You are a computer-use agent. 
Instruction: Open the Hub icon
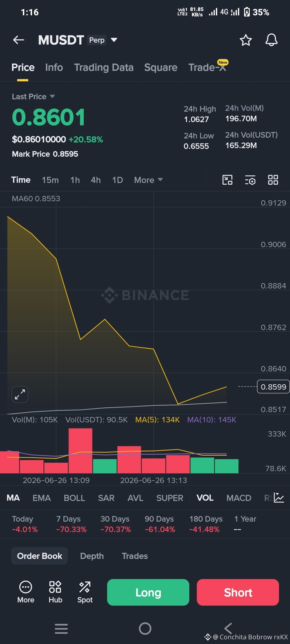55,592
